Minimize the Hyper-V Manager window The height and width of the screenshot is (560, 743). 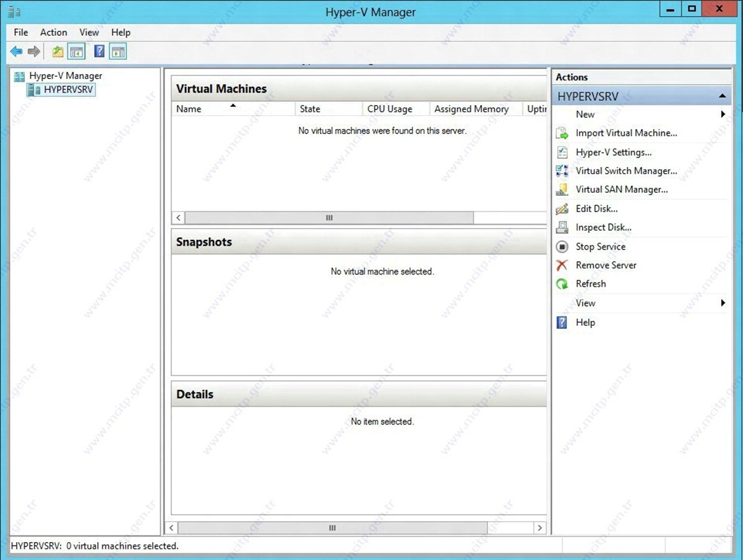(x=670, y=9)
